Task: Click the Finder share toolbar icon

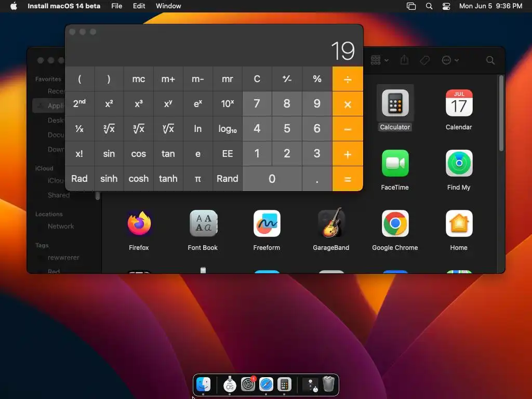Action: (x=404, y=60)
